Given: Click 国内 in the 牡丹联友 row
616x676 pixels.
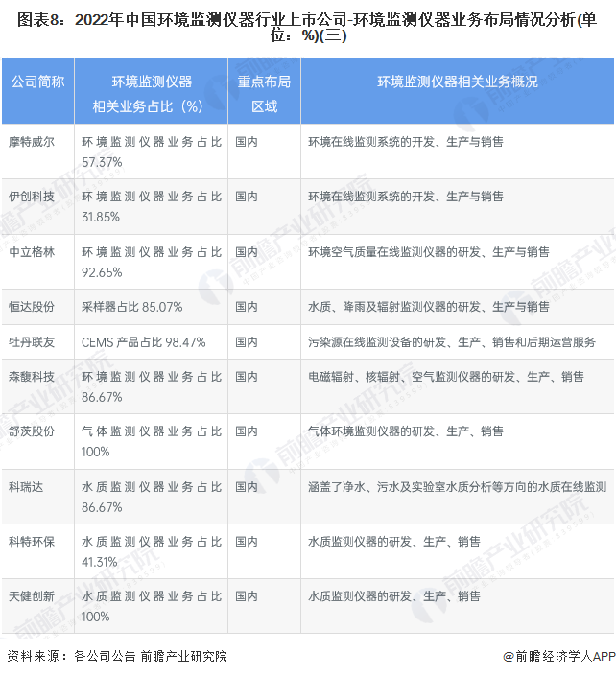Looking at the screenshot, I should tap(247, 342).
